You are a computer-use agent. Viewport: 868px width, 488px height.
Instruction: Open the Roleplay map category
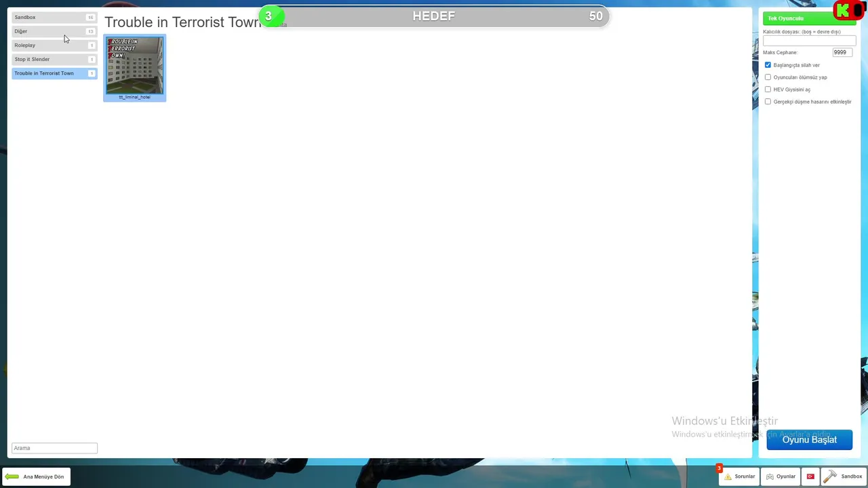point(54,45)
